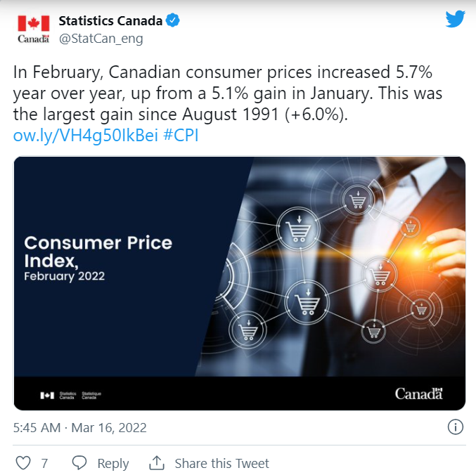
Task: Open the tweet info circle icon
Action: (x=456, y=427)
